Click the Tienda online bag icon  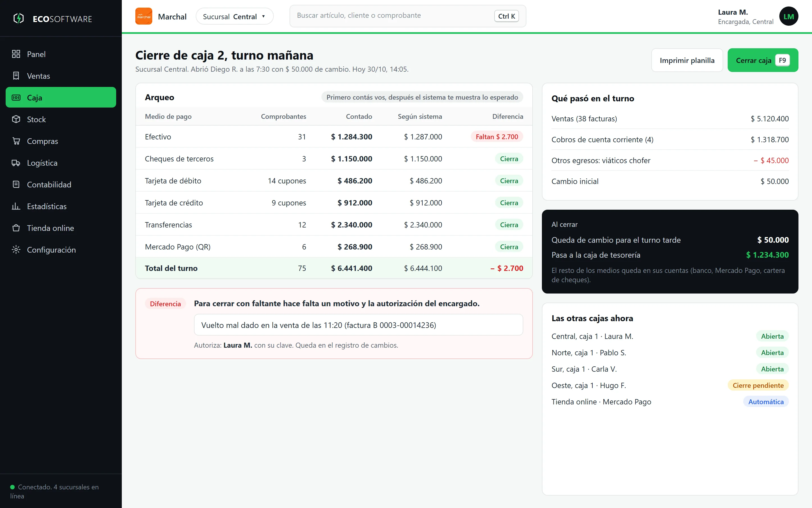(x=16, y=228)
